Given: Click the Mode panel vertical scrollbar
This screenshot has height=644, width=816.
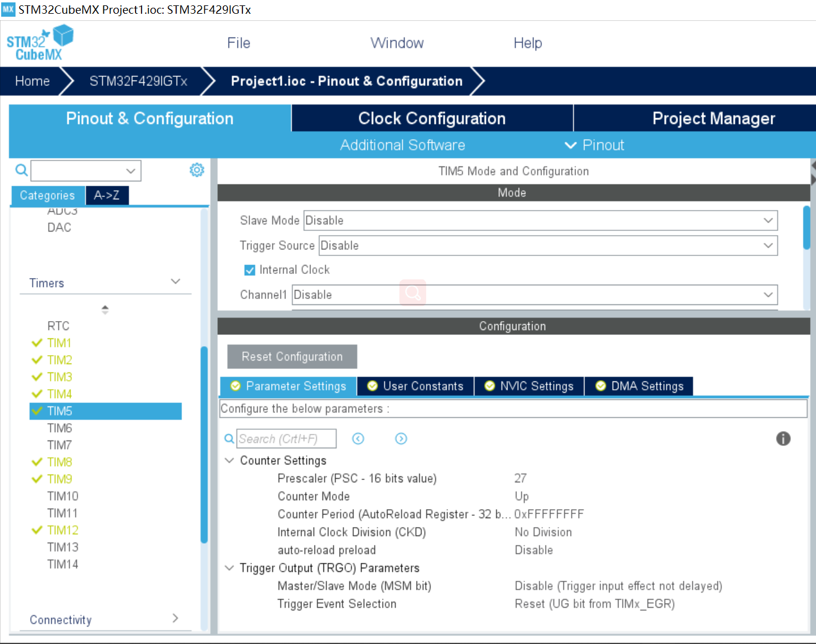Looking at the screenshot, I should 806,227.
